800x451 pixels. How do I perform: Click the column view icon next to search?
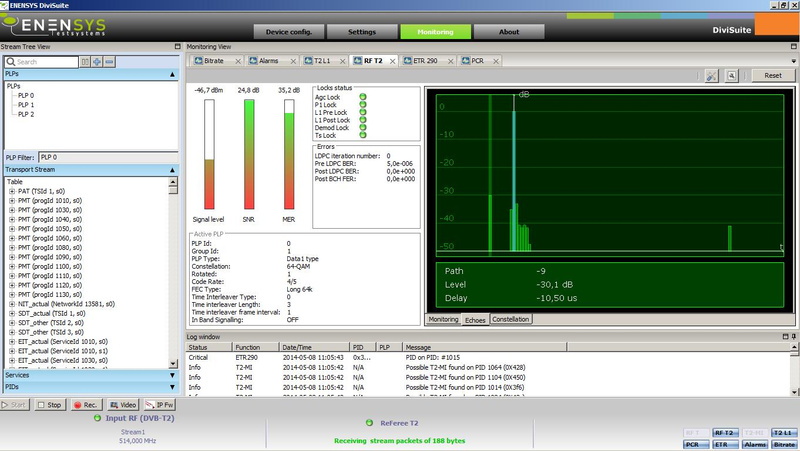pos(85,62)
